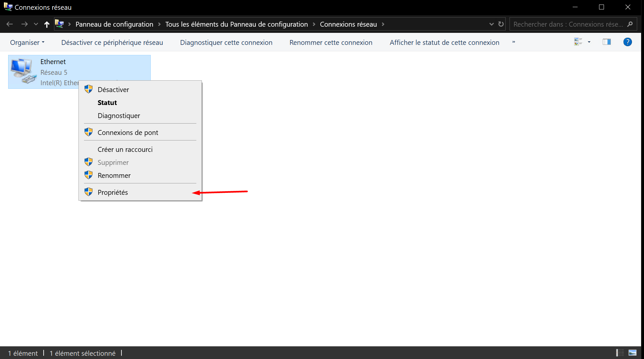Switch to large icons view in status bar

[633, 353]
